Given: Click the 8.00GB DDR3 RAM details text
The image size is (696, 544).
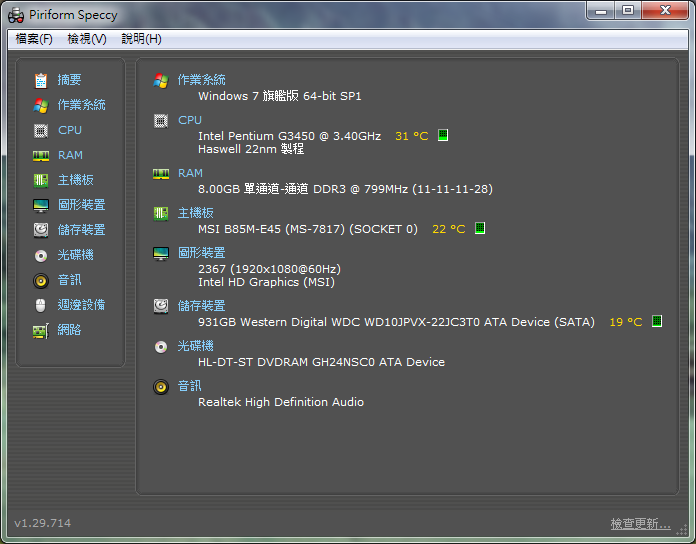Looking at the screenshot, I should (x=345, y=189).
